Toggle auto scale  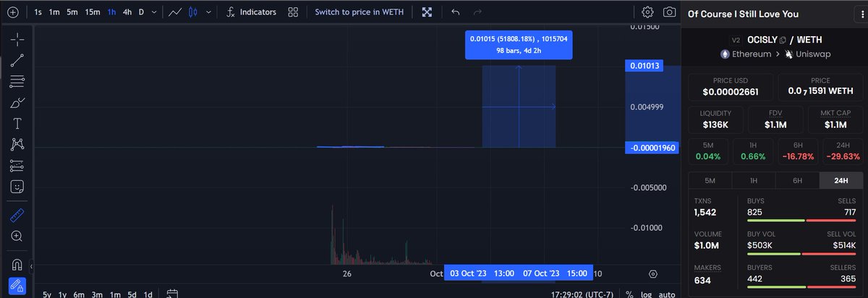667,294
